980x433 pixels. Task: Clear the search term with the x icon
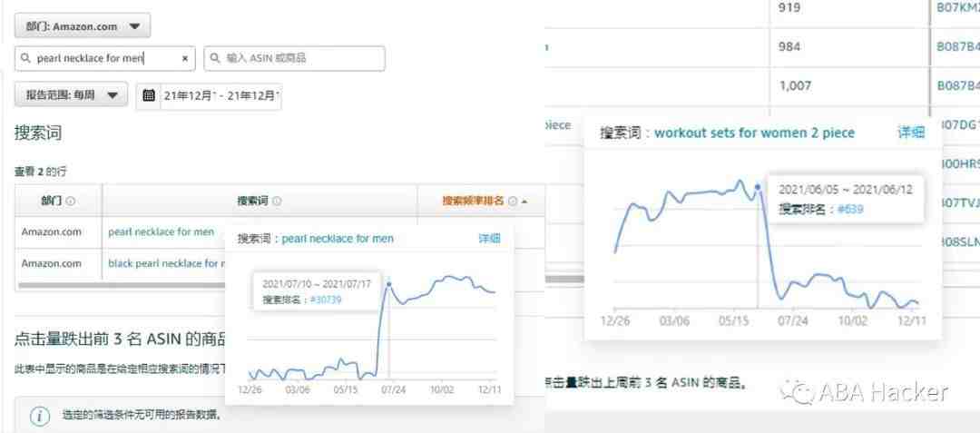[x=185, y=58]
